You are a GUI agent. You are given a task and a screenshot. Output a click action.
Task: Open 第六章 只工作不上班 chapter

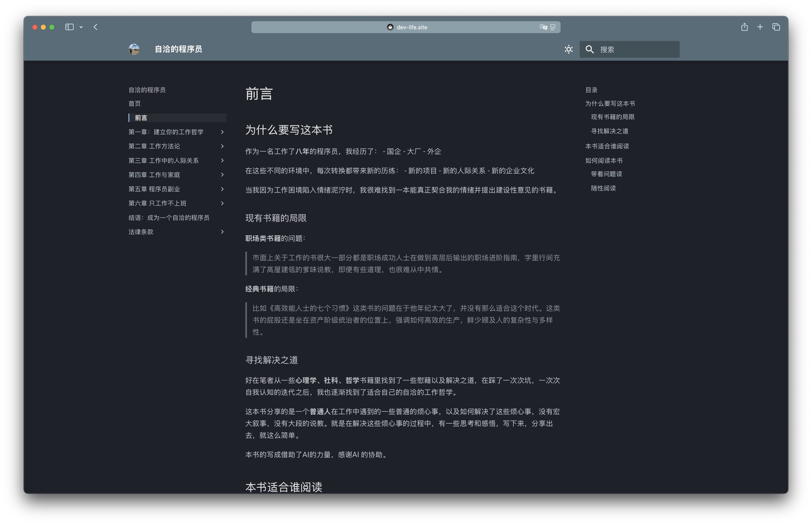click(157, 203)
